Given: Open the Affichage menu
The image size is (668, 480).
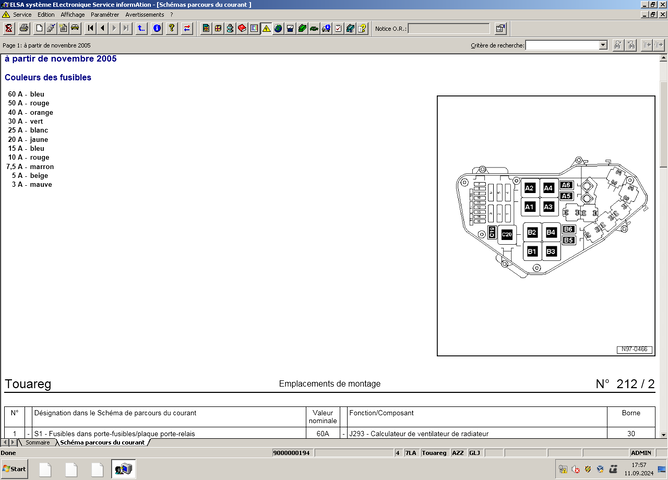Looking at the screenshot, I should pyautogui.click(x=72, y=14).
